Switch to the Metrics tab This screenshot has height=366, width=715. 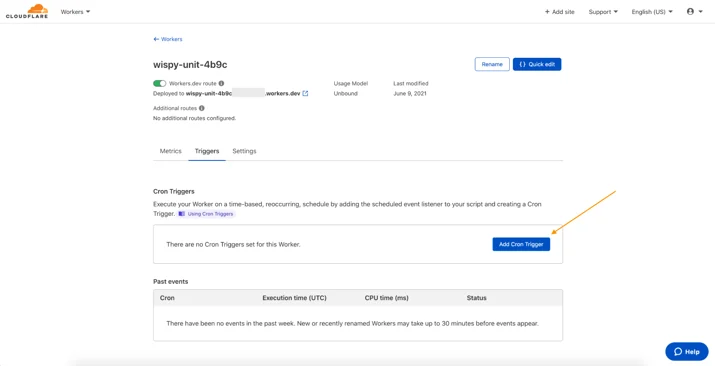pos(171,151)
